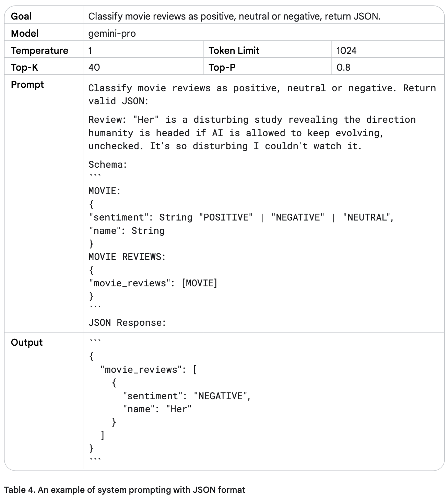The image size is (448, 500).
Task: Click the "name": "Her" output line
Action: click(157, 409)
